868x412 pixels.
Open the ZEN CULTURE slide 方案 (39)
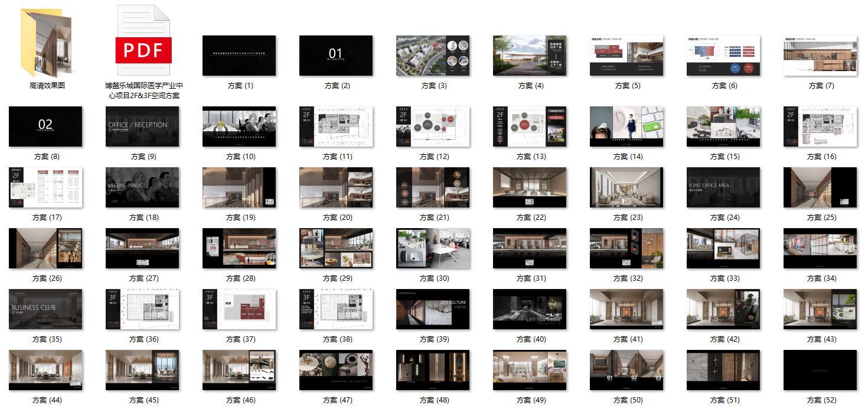[x=433, y=309]
